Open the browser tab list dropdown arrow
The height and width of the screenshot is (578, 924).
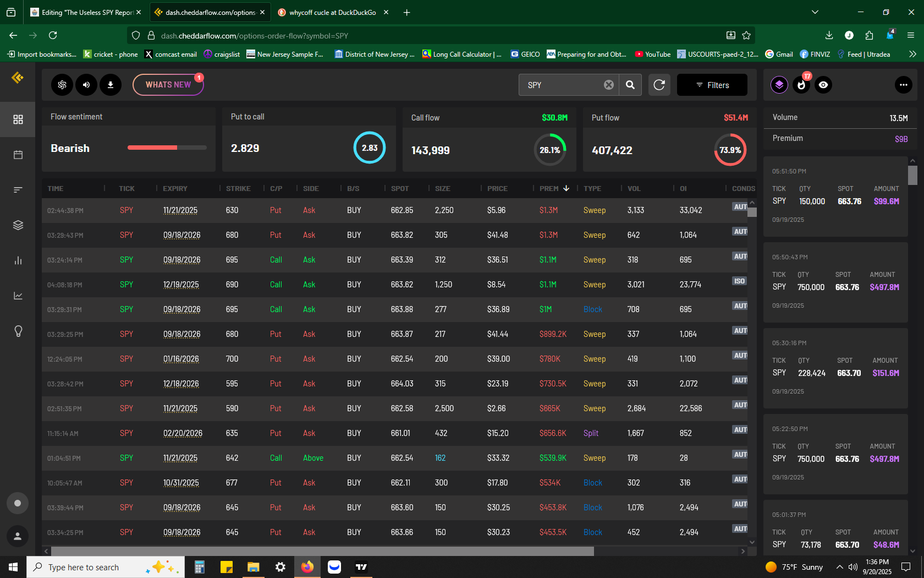click(815, 12)
